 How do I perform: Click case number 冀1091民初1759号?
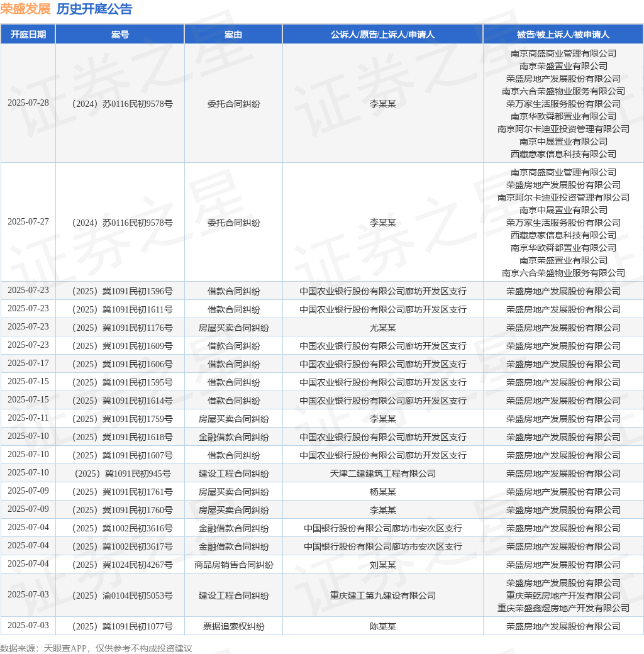(123, 419)
